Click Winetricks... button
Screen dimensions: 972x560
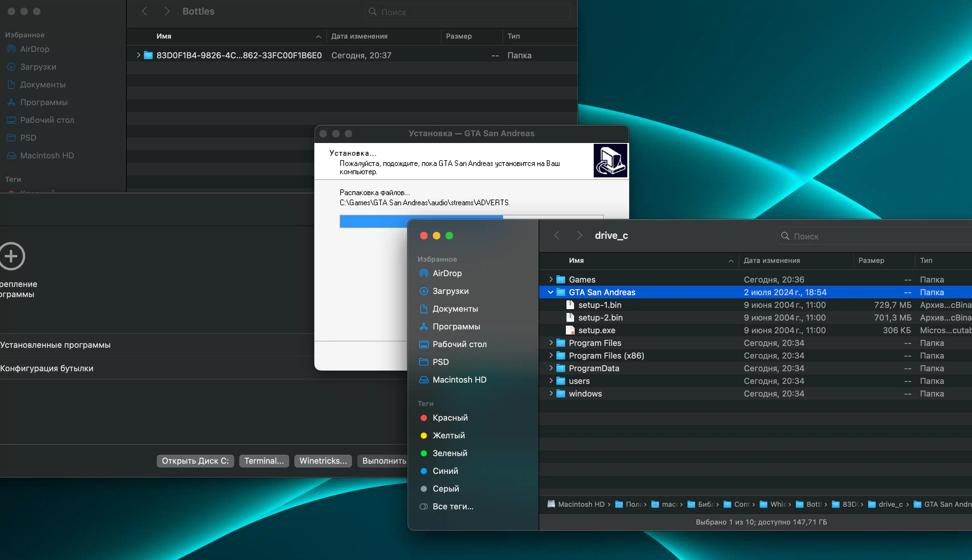323,461
